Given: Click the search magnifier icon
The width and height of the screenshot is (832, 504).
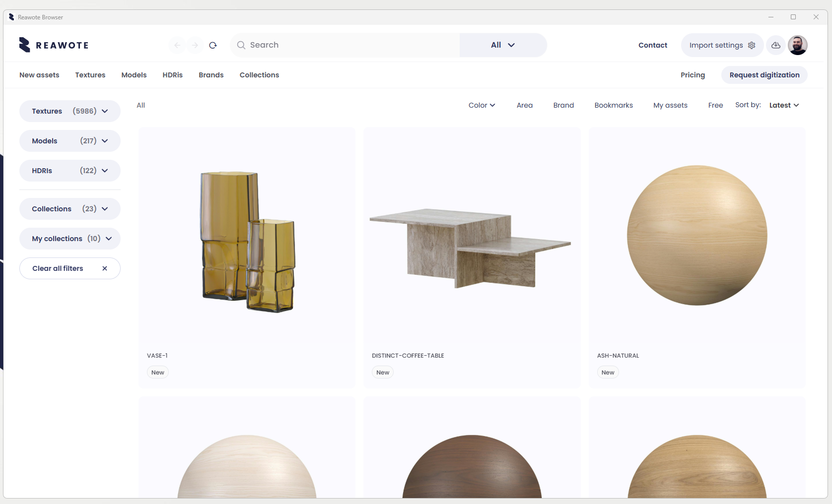Looking at the screenshot, I should pyautogui.click(x=241, y=45).
